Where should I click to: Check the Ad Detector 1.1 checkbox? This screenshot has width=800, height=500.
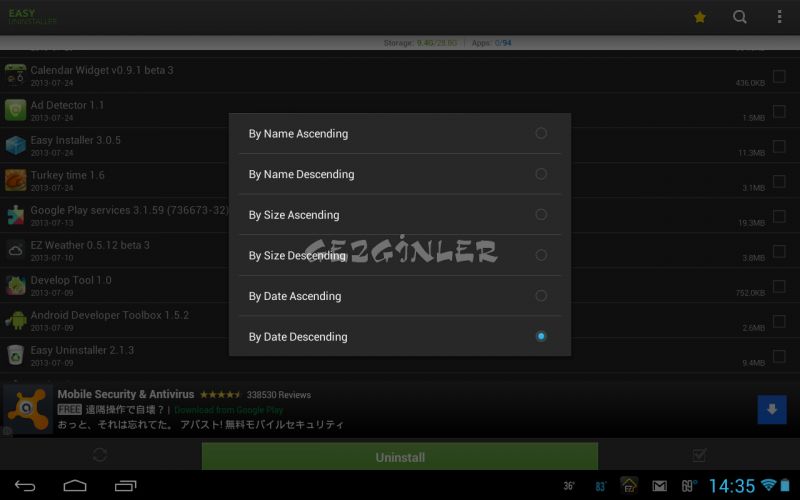tap(779, 111)
